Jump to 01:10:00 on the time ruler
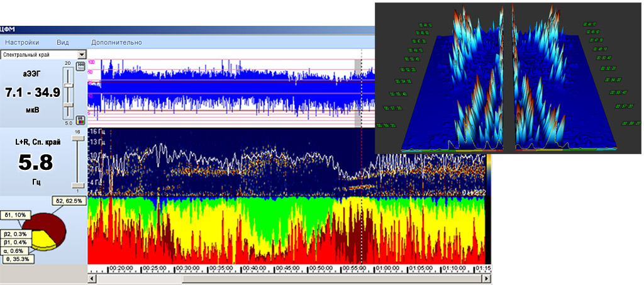Image resolution: width=644 pixels, height=285 pixels. click(453, 269)
